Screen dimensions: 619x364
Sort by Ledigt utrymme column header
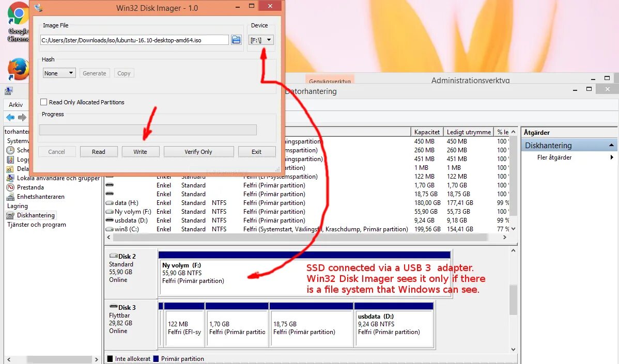469,132
